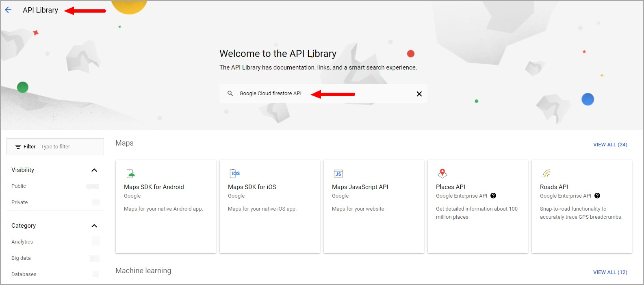The height and width of the screenshot is (285, 644).
Task: Open the Maps SDK for Android icon
Action: [131, 174]
